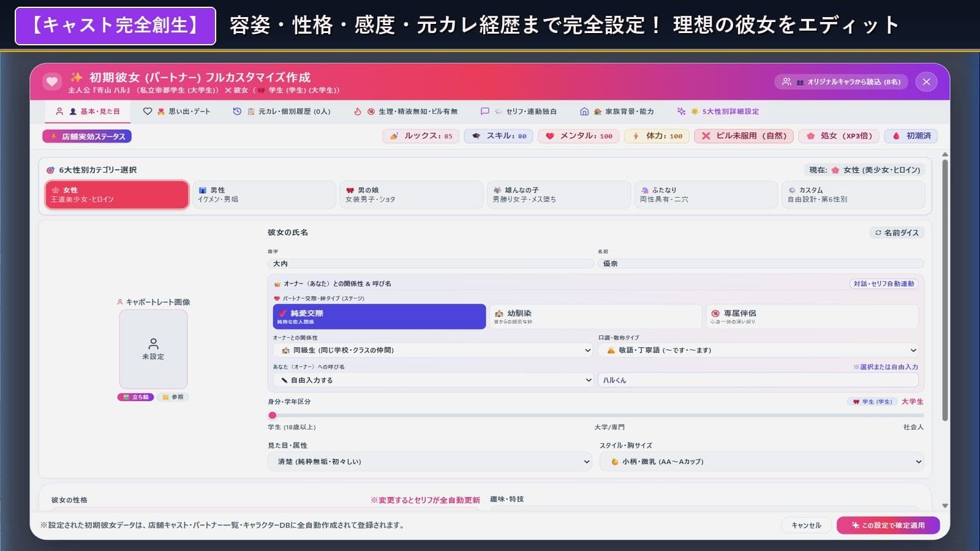
Task: Click the 名前ダイス button
Action: (897, 233)
